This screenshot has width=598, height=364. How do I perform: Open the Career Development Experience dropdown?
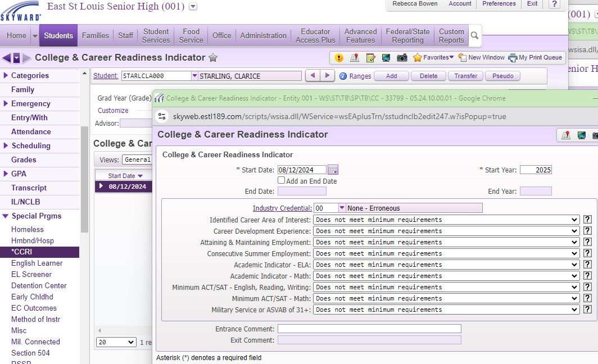coord(446,231)
